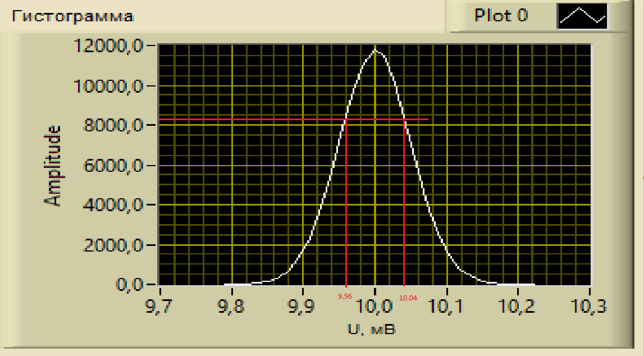Click the Plot 0 line style icon
Screen dimensions: 644x356
tap(582, 16)
